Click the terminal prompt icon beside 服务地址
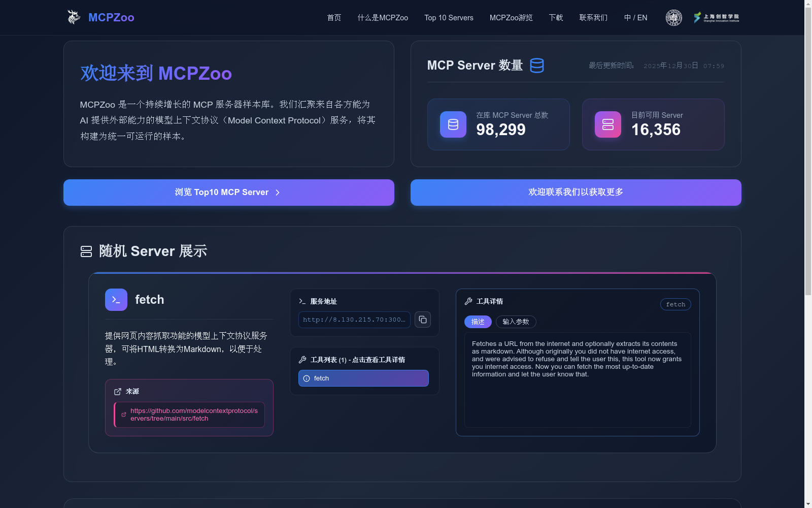This screenshot has height=508, width=812. click(302, 301)
